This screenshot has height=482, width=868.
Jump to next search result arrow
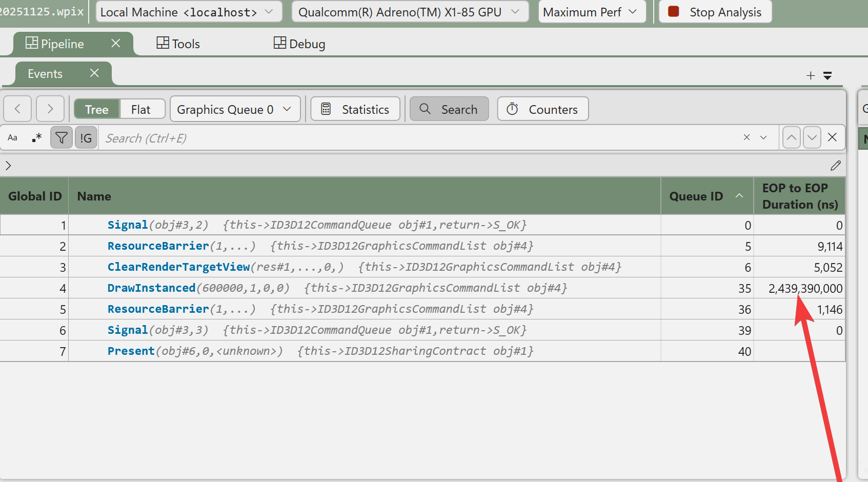tap(812, 137)
